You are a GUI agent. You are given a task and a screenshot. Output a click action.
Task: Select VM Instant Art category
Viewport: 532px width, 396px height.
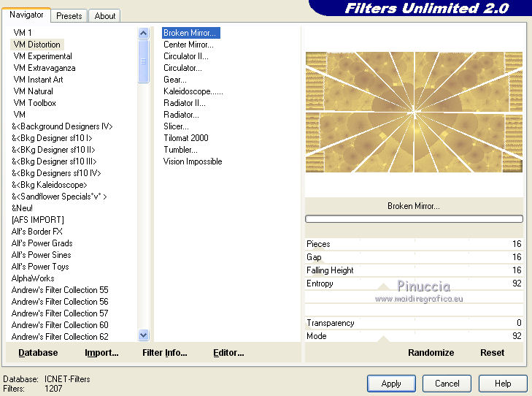(39, 80)
